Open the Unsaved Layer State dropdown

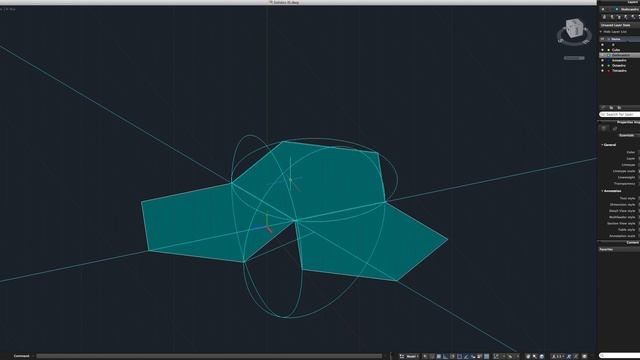(x=620, y=25)
